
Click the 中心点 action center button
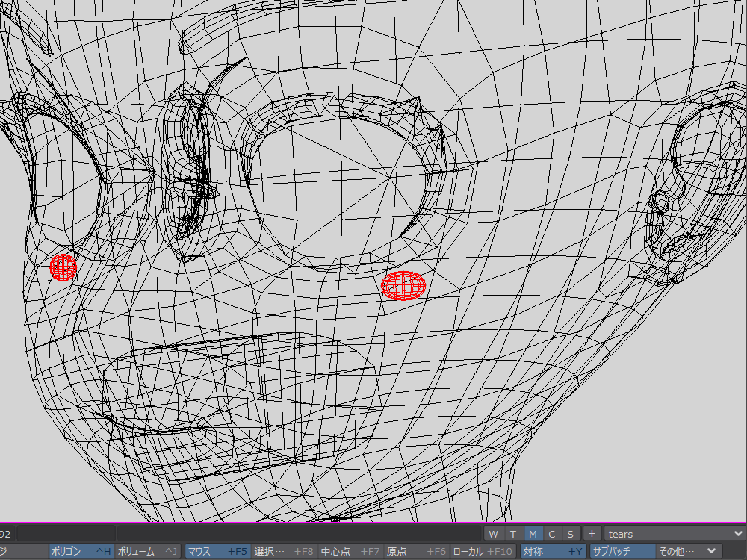coord(350,552)
